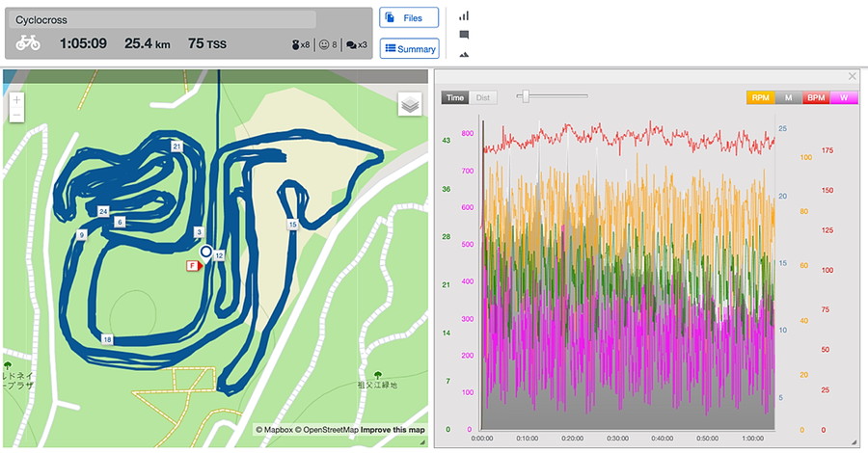Click the elevation mountain icon
This screenshot has width=868, height=453.
(x=464, y=55)
